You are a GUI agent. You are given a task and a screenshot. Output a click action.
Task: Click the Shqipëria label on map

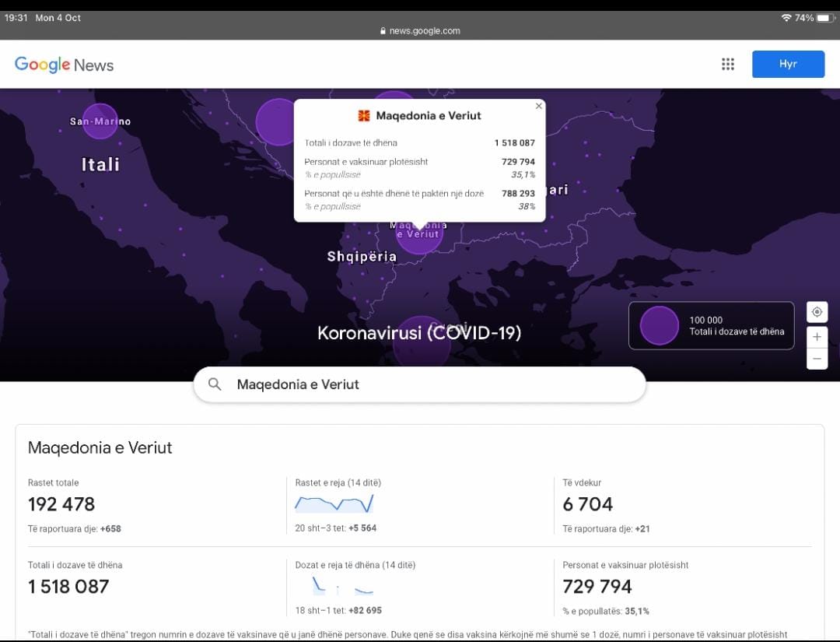click(362, 257)
